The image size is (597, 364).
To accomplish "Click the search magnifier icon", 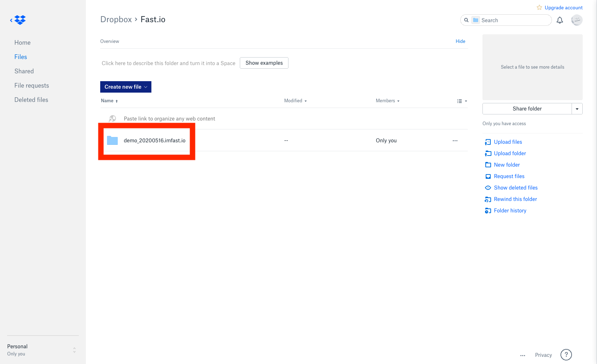I will (466, 20).
